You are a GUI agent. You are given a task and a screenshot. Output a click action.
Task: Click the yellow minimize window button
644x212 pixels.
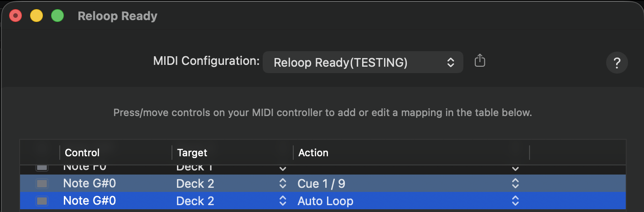click(x=36, y=16)
